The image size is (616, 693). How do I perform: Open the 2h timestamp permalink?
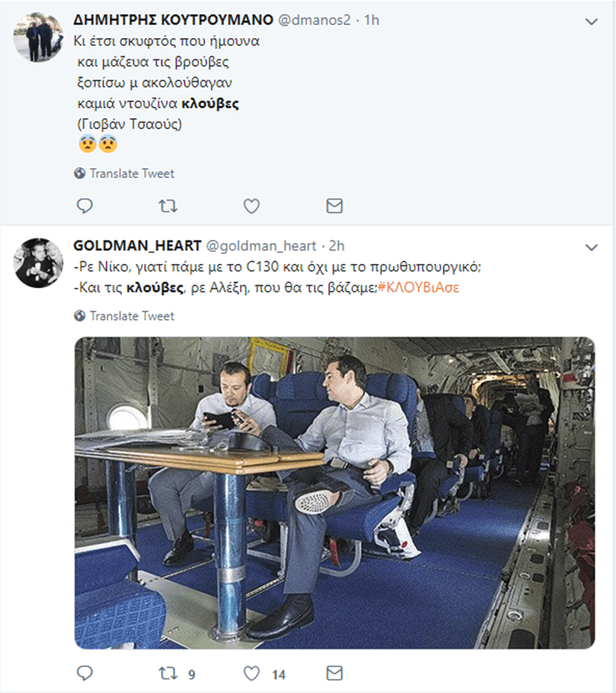pos(336,246)
